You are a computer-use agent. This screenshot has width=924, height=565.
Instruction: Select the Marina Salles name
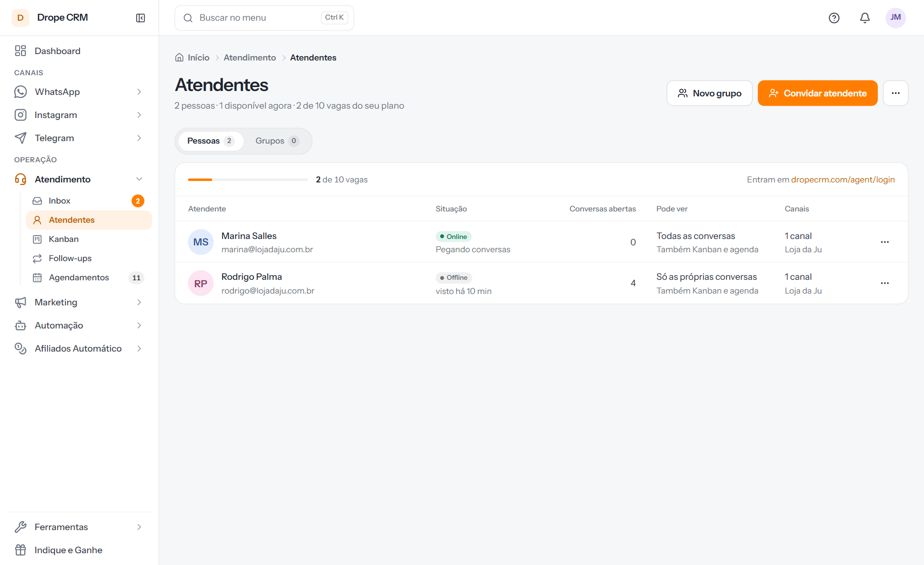(249, 236)
